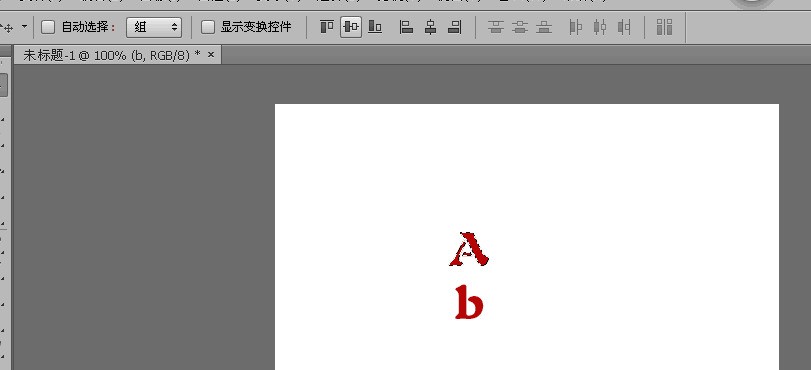Click distribute left edges icon
Screen dimensions: 811x370
576,27
